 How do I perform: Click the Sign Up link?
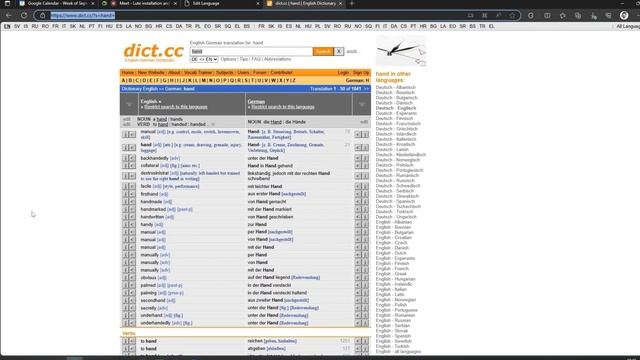click(361, 73)
